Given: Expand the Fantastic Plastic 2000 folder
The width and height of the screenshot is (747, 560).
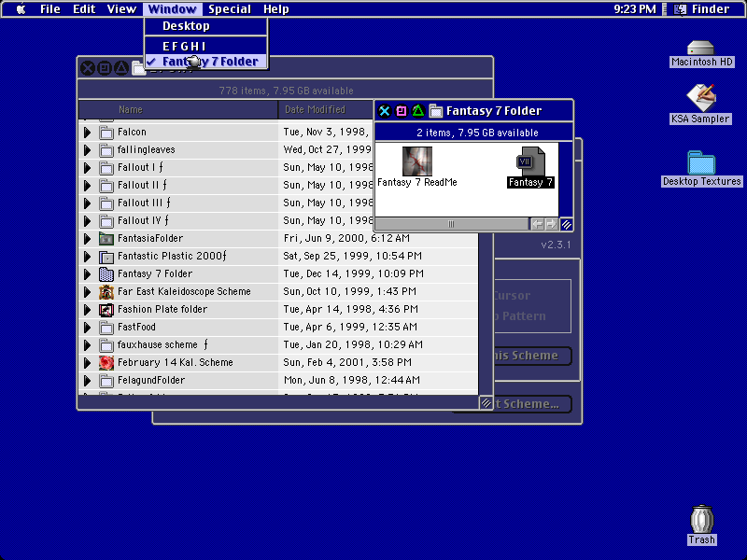Looking at the screenshot, I should 87,256.
